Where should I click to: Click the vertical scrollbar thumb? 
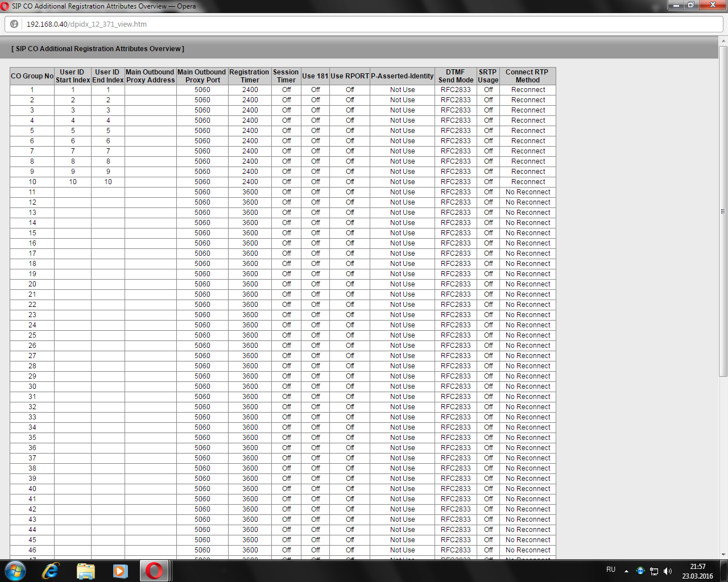723,210
